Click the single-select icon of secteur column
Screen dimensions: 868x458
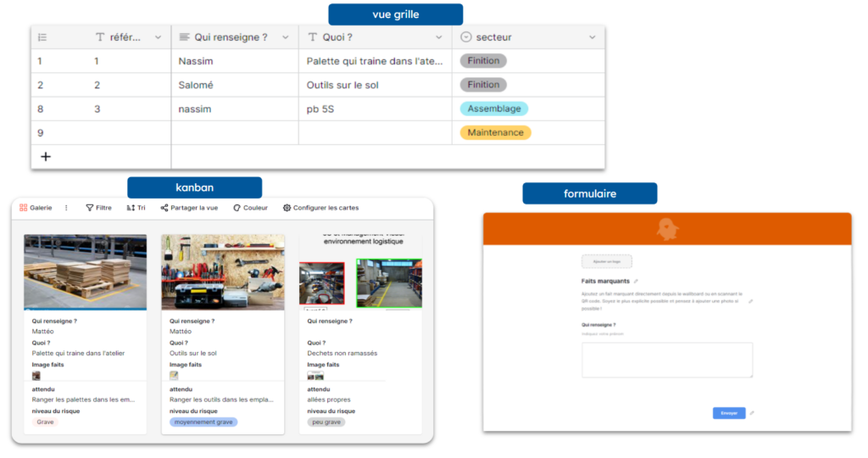pos(466,37)
